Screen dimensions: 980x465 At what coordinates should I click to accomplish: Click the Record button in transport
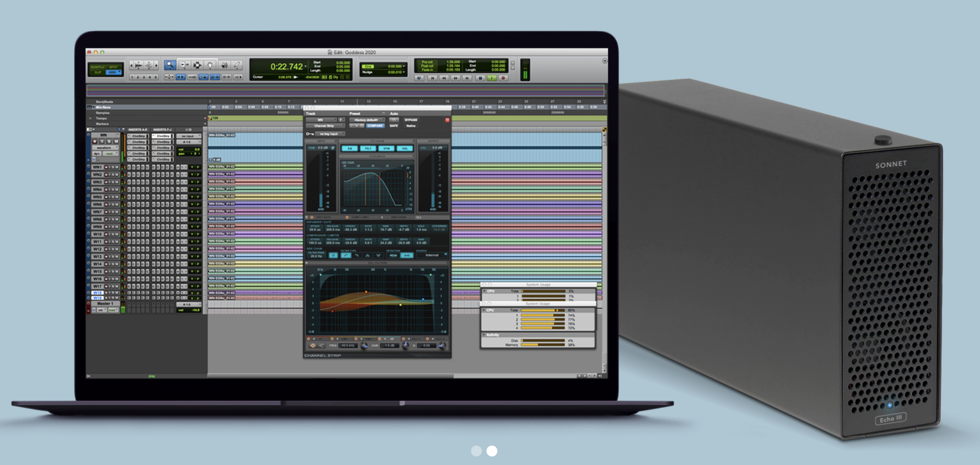coord(503,78)
